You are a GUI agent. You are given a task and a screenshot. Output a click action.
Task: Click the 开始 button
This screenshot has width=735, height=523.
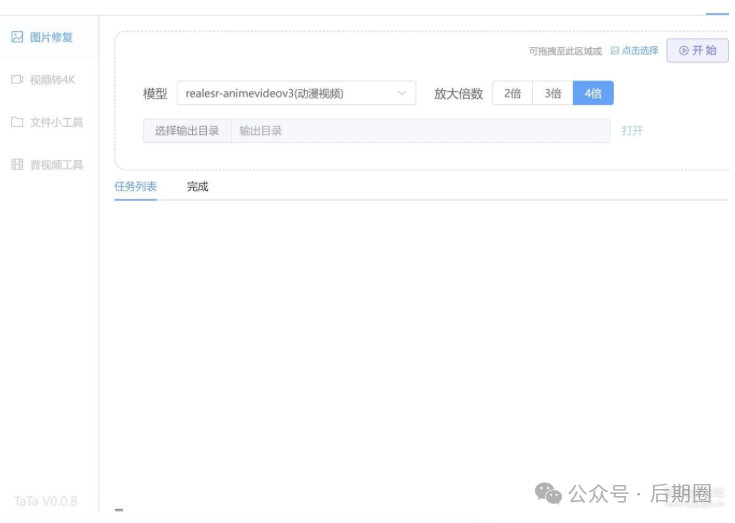point(697,51)
